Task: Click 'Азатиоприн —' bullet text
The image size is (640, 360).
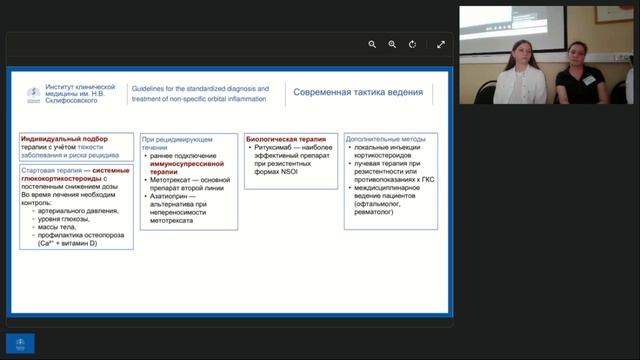Action: [173, 196]
